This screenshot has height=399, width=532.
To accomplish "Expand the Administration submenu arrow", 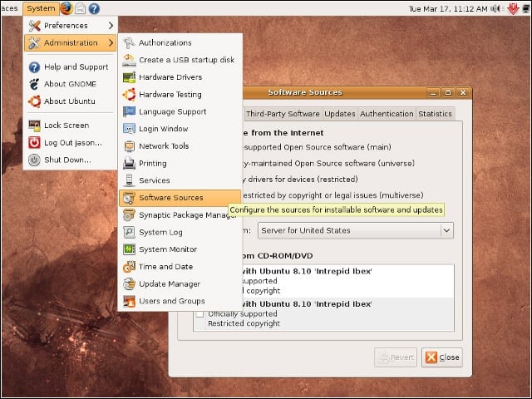I will pyautogui.click(x=111, y=42).
